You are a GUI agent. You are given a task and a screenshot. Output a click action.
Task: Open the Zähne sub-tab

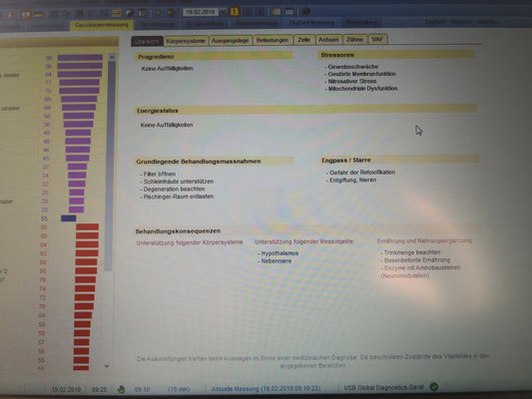click(x=354, y=40)
